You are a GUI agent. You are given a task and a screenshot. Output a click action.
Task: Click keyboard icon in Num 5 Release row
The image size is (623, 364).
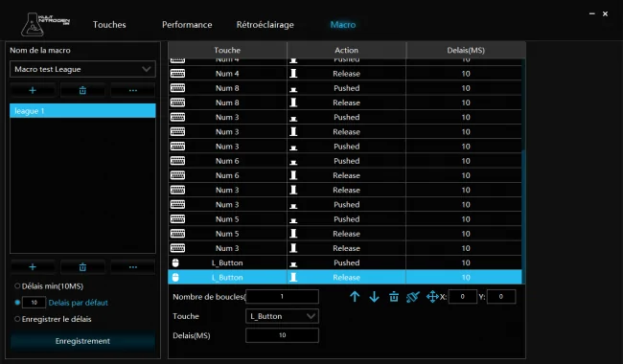pyautogui.click(x=177, y=234)
